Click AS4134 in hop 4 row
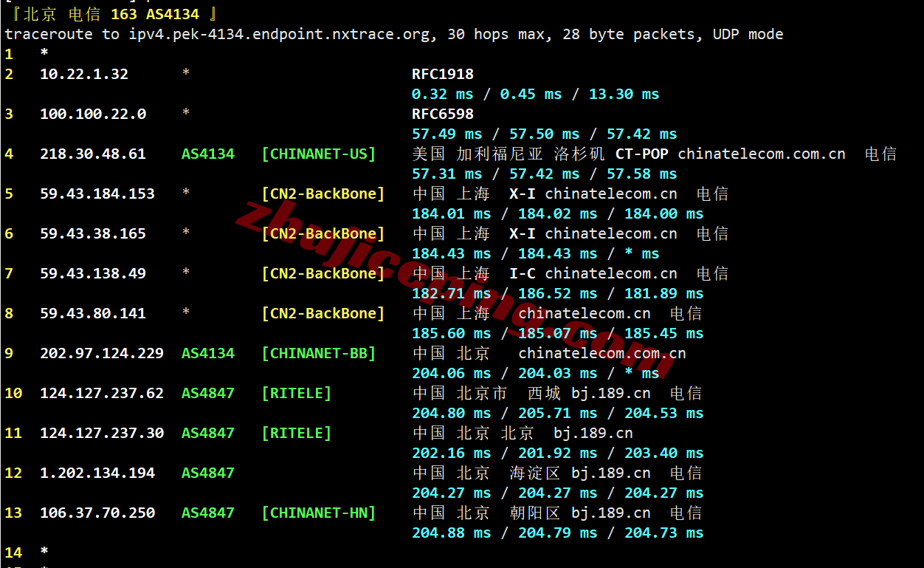This screenshot has width=924, height=568. 208,154
